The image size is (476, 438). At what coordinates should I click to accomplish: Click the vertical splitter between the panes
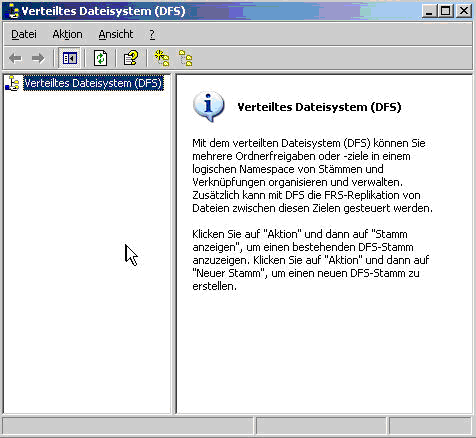(173, 244)
